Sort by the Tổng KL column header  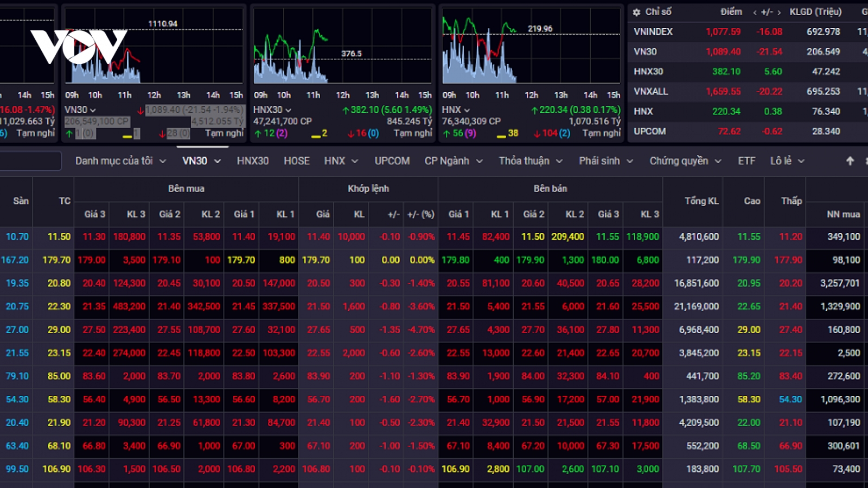coord(701,201)
